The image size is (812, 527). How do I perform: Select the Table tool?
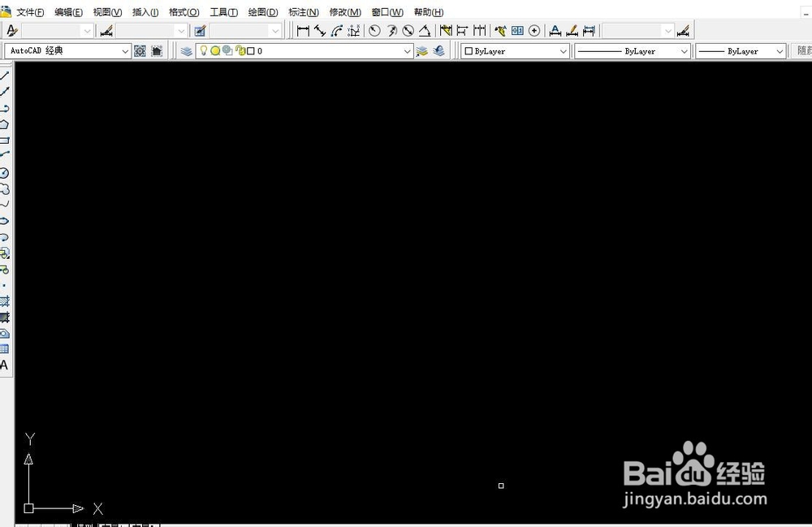tap(5, 349)
